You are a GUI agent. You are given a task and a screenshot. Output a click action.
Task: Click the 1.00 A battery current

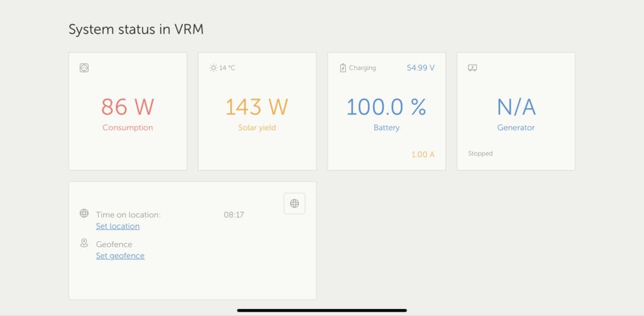[423, 155]
